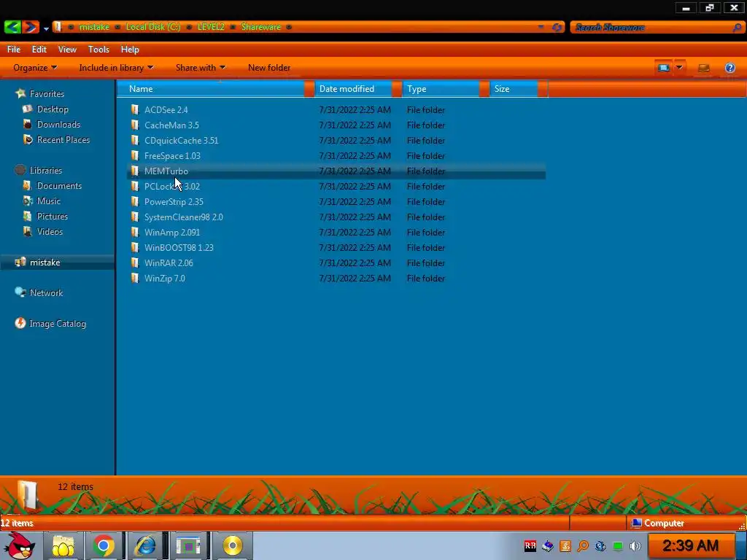Select the FreeSpace 1.03 folder icon
This screenshot has height=560, width=747.
click(135, 155)
